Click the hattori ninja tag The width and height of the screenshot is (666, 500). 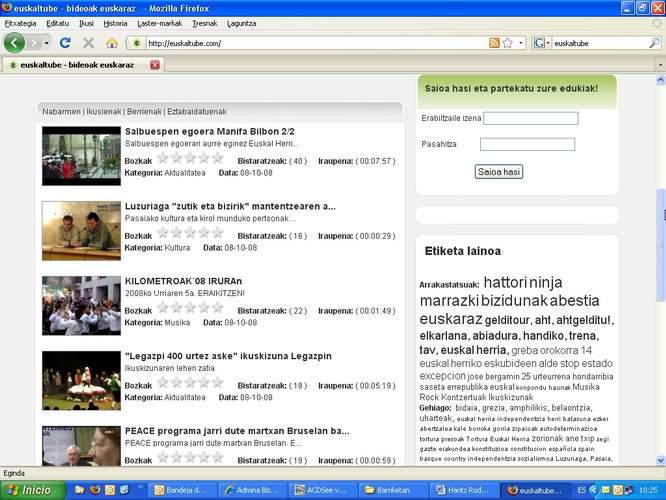(x=523, y=282)
